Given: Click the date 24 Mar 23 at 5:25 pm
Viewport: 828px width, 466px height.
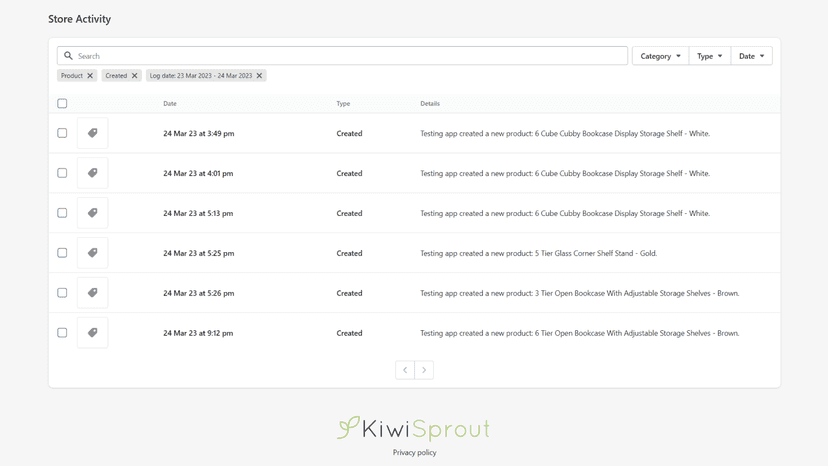Looking at the screenshot, I should [x=199, y=253].
